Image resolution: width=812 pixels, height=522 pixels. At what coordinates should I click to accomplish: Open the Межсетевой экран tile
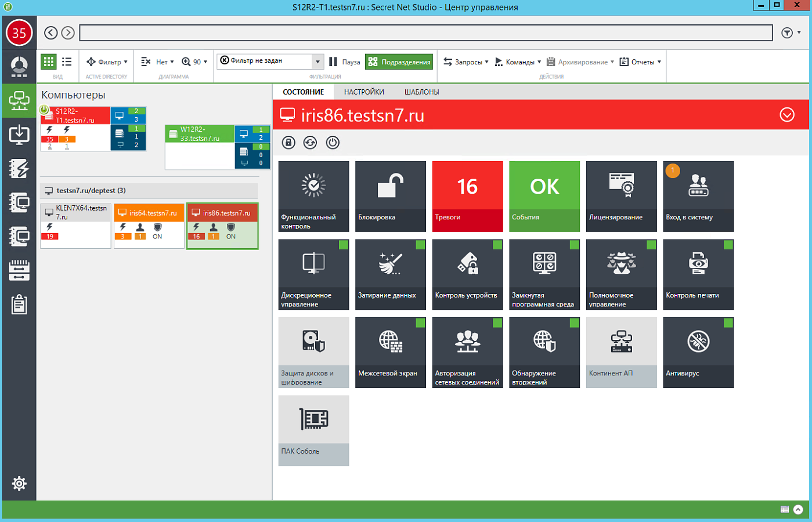tap(390, 353)
